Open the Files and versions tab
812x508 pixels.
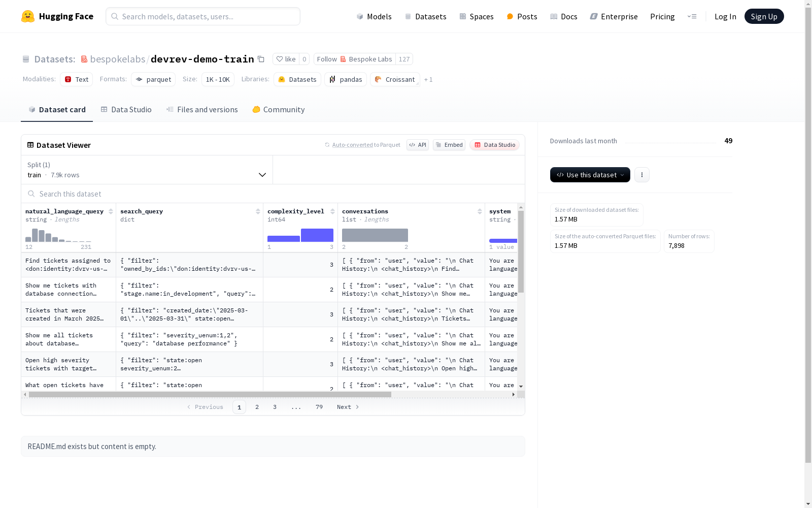pyautogui.click(x=202, y=109)
